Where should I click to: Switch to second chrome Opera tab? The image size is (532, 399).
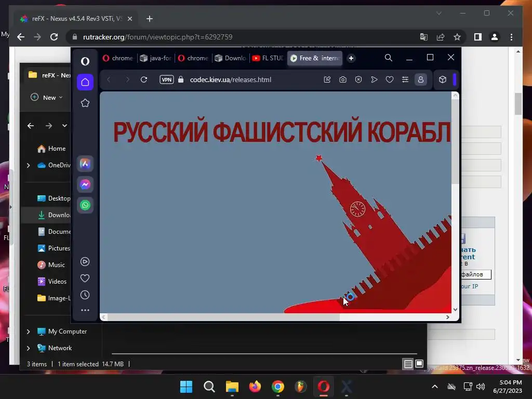(x=193, y=58)
